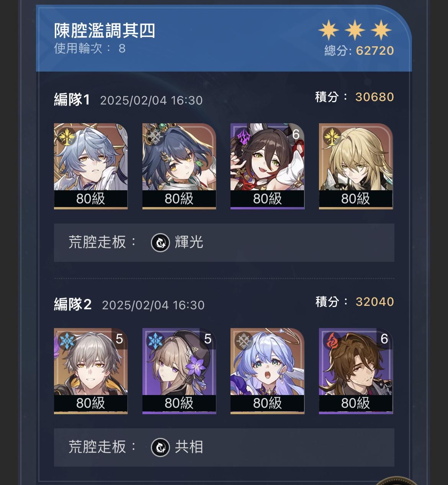Tap the 陳腔濫調其四 stage title
The width and height of the screenshot is (448, 485).
coord(105,31)
